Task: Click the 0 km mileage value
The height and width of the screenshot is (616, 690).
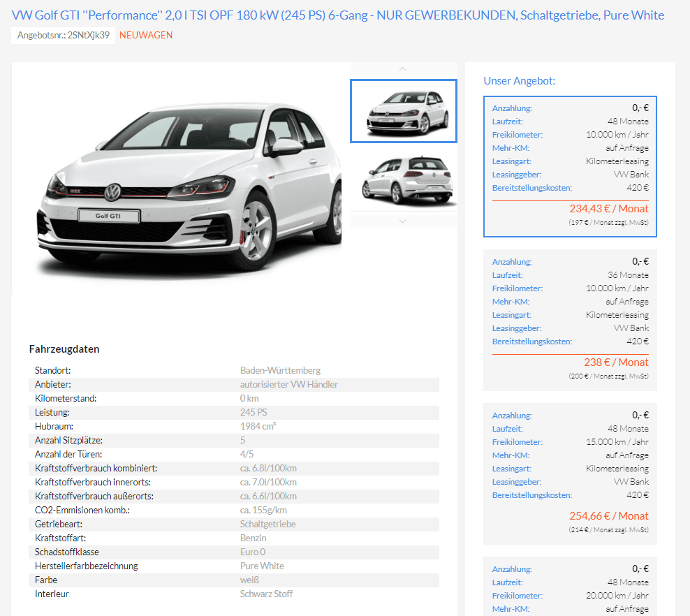Action: (249, 399)
